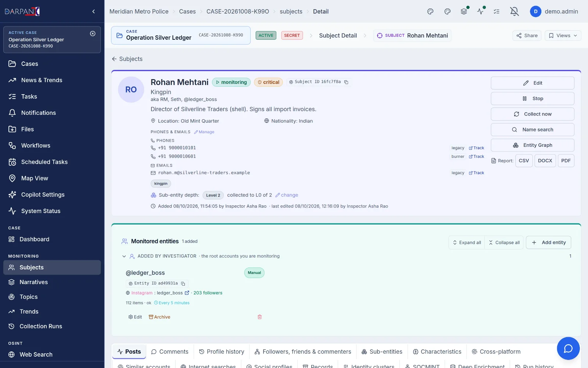This screenshot has width=588, height=368.
Task: Export report as DOCX
Action: point(545,161)
